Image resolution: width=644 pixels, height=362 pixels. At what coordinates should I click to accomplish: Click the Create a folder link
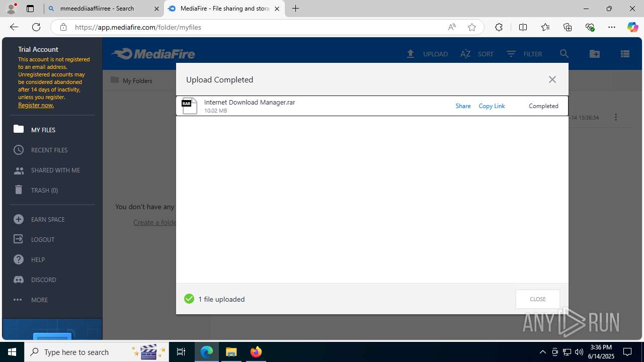coord(154,222)
